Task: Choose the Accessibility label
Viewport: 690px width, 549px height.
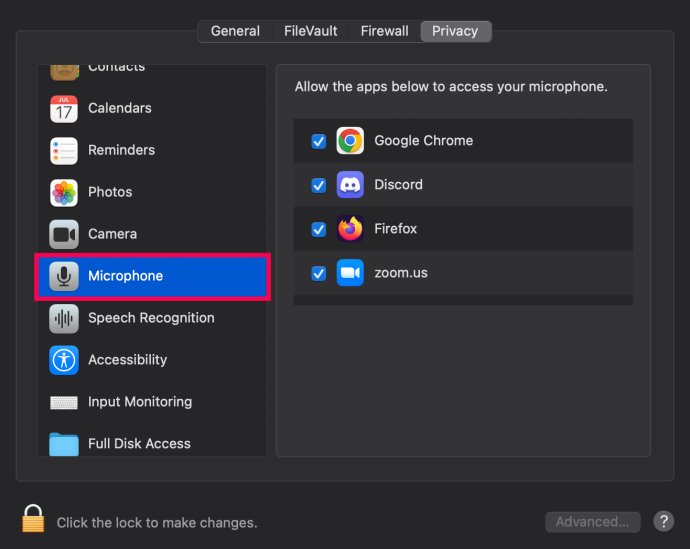Action: coord(128,360)
